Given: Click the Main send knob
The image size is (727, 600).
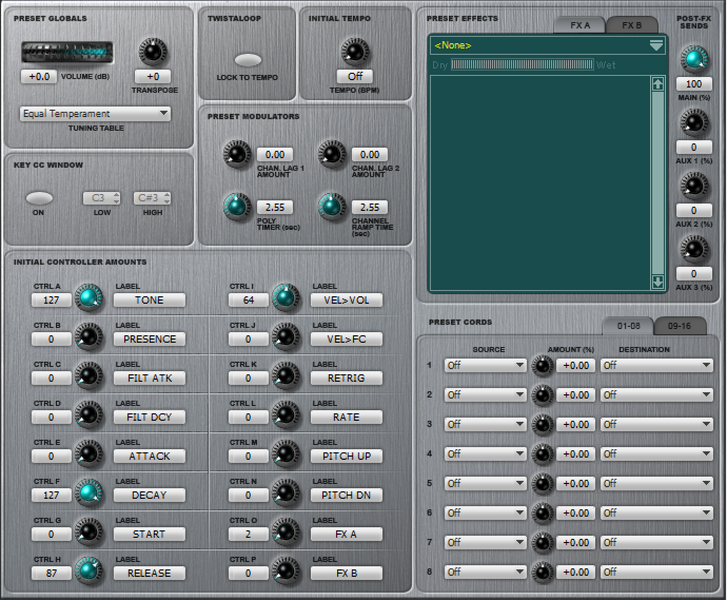Looking at the screenshot, I should pyautogui.click(x=694, y=59).
